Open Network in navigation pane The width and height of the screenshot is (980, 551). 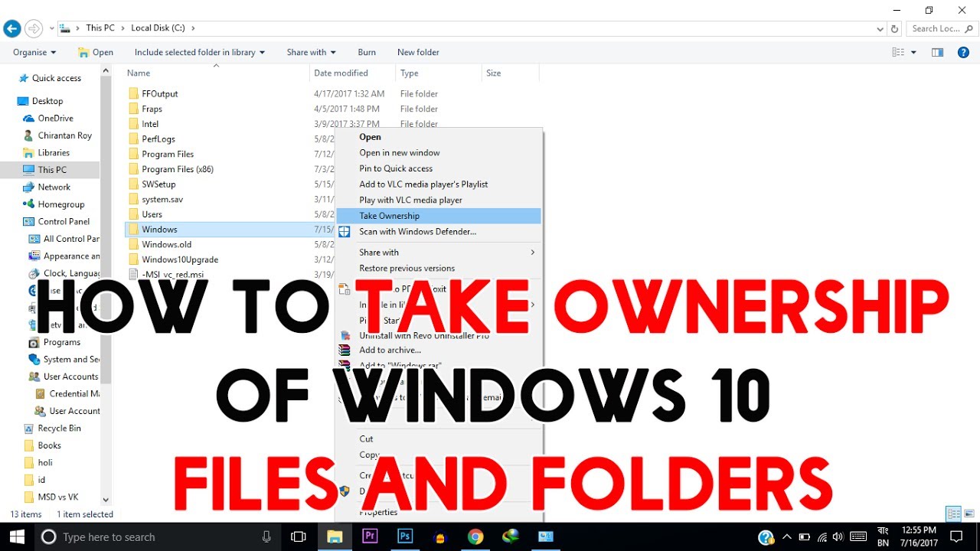(x=54, y=187)
